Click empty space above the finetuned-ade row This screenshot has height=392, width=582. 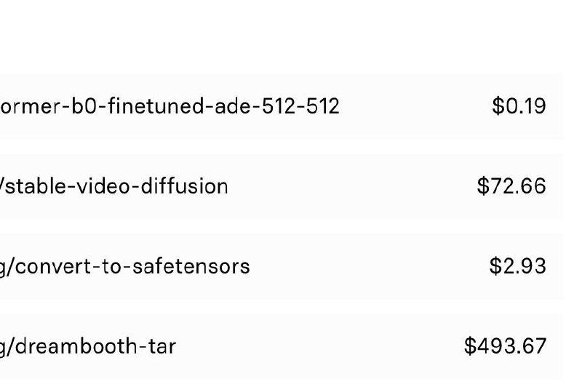point(291,36)
